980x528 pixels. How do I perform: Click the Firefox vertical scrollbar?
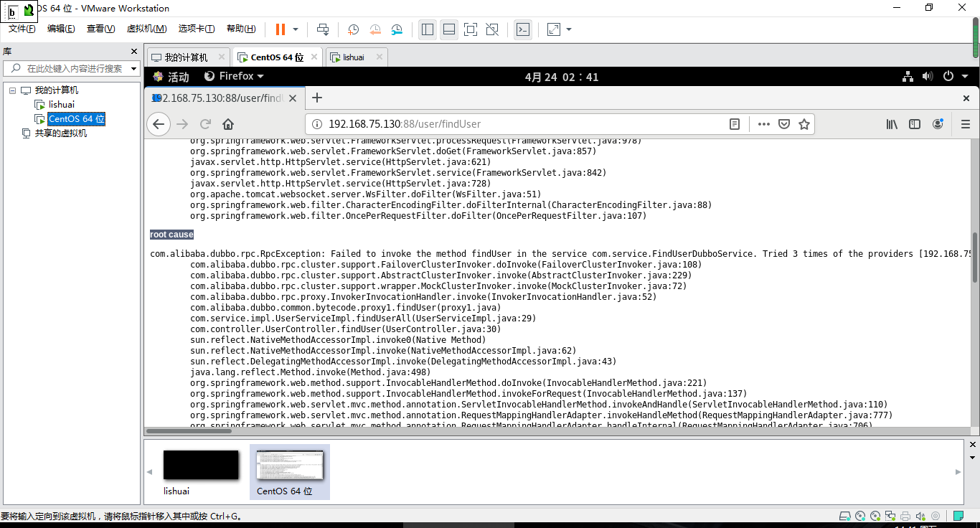(x=975, y=257)
